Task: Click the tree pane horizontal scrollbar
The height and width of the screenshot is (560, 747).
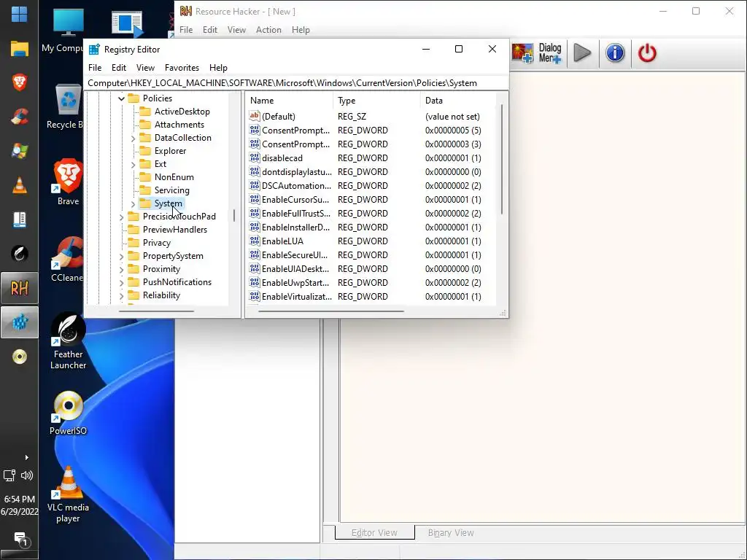Action: click(156, 311)
